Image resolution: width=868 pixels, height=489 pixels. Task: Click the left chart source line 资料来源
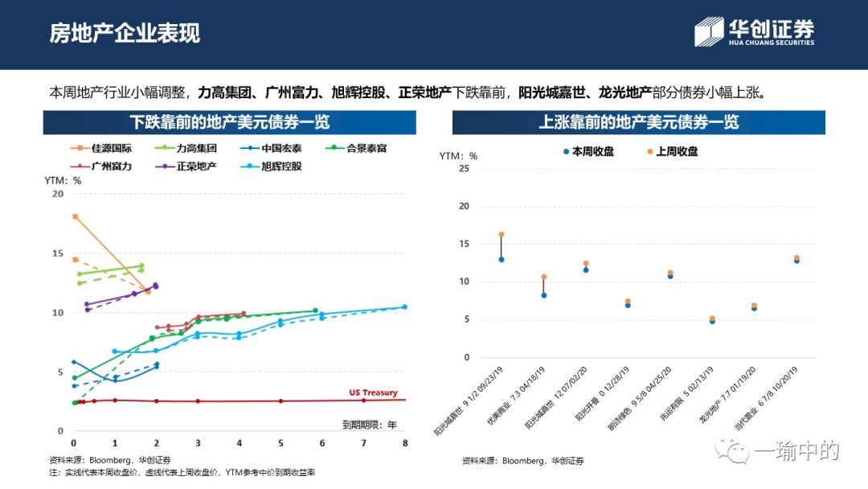[x=110, y=460]
